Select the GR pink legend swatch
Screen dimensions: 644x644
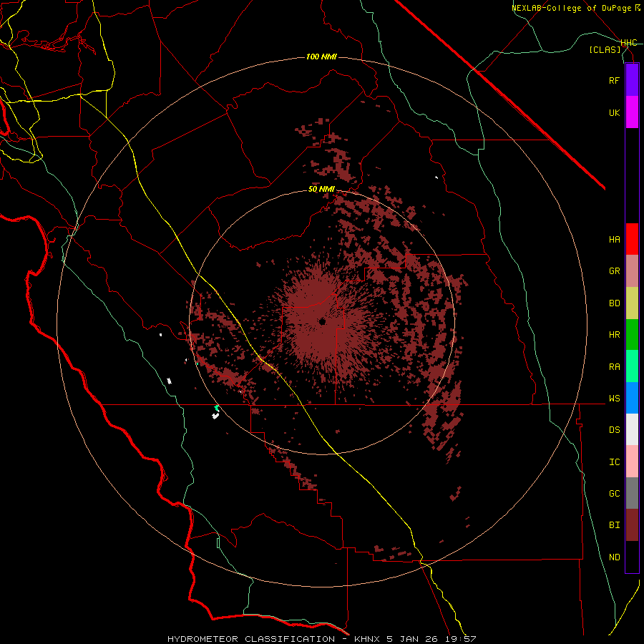click(x=632, y=271)
